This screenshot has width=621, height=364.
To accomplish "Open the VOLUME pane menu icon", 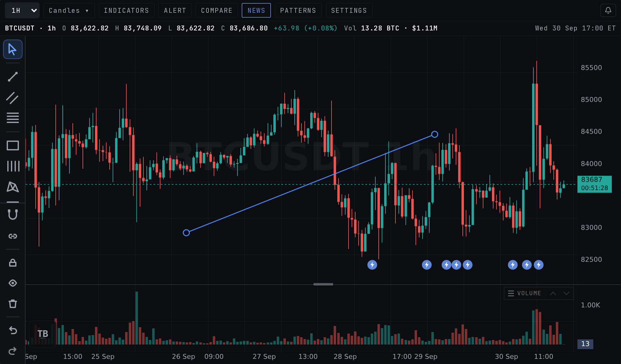I will (511, 293).
